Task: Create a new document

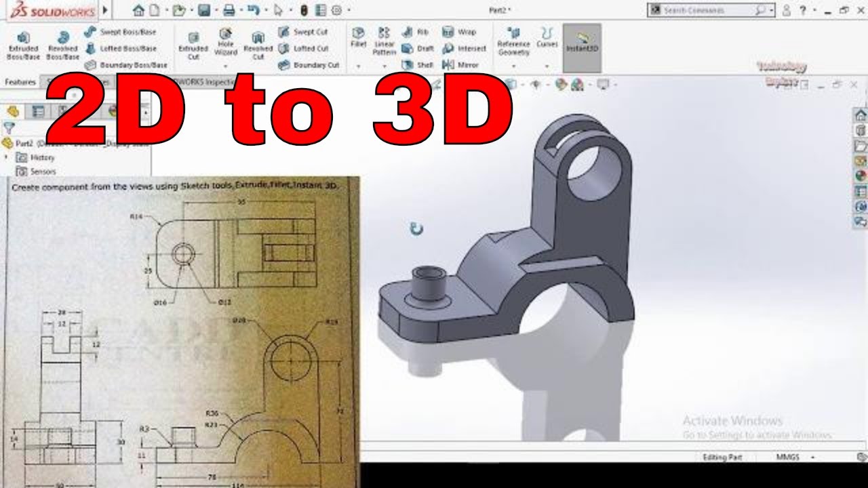Action: [155, 10]
